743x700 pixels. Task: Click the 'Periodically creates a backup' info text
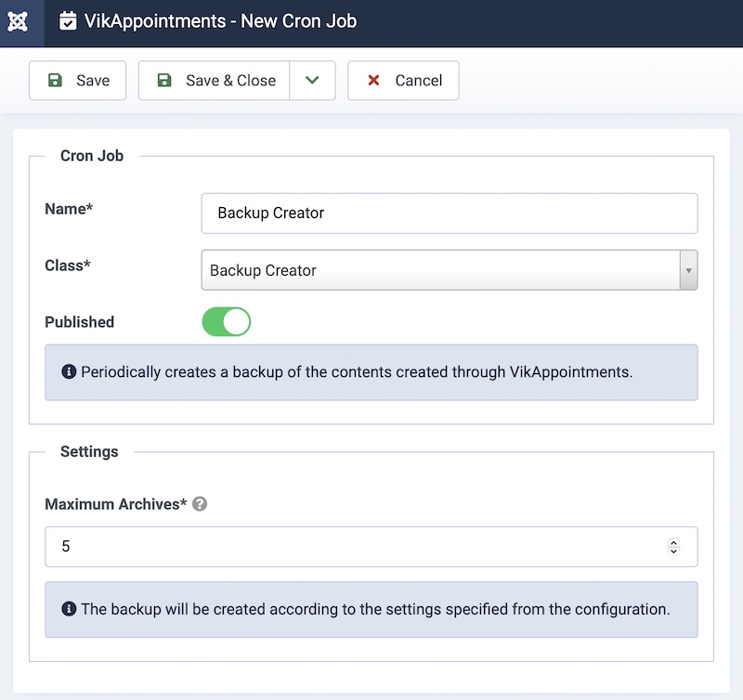(357, 372)
